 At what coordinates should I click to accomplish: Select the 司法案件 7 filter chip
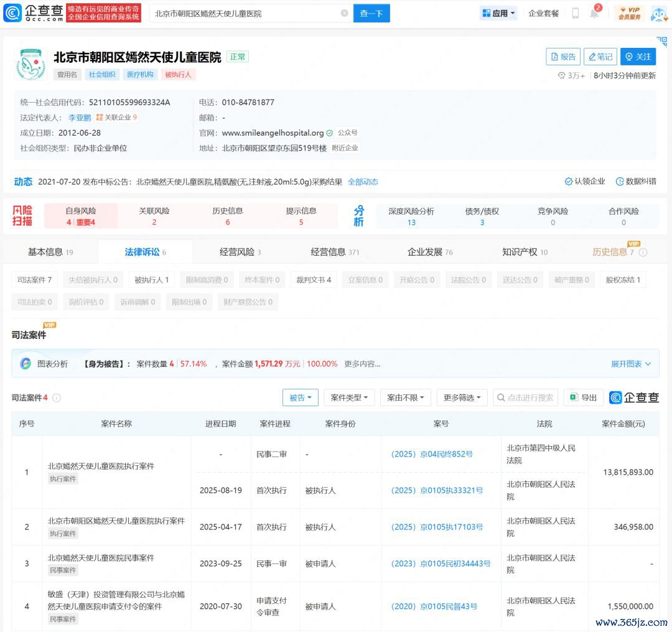[34, 280]
